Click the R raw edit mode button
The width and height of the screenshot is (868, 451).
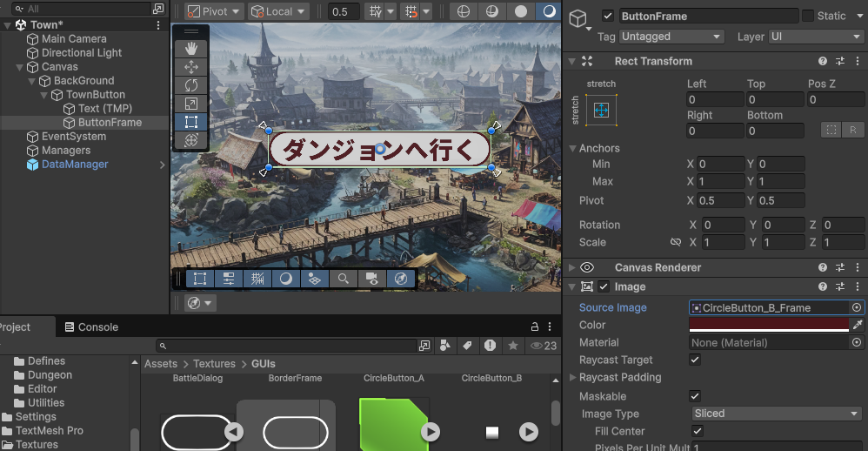[852, 130]
